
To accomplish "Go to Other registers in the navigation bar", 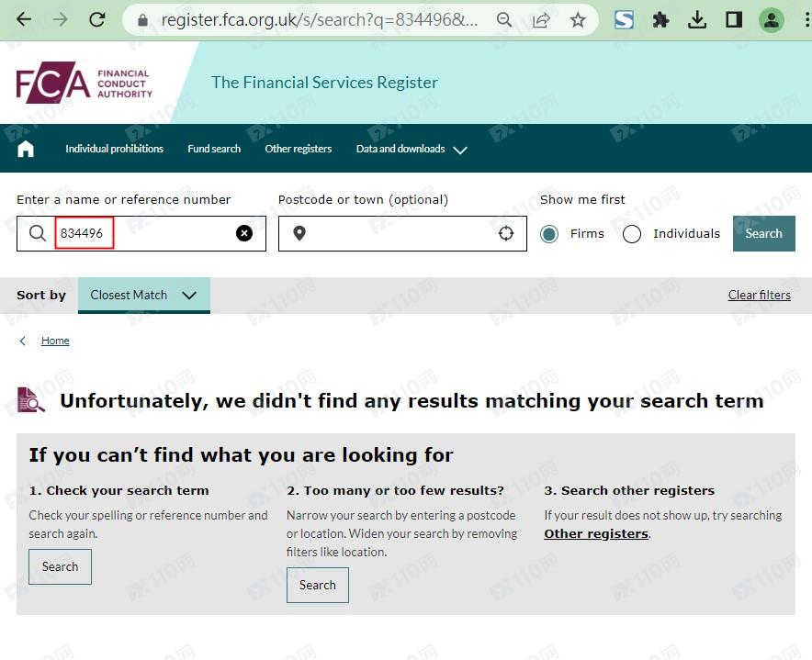I will pyautogui.click(x=299, y=149).
